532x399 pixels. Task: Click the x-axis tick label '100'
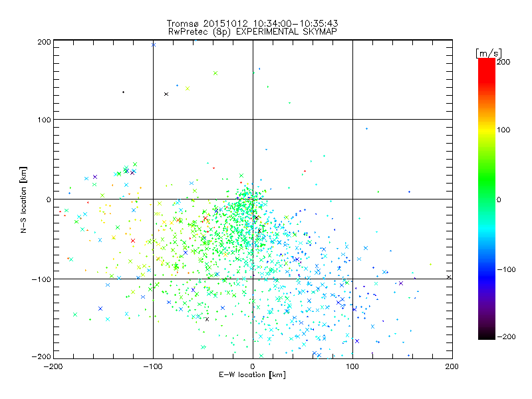click(352, 366)
